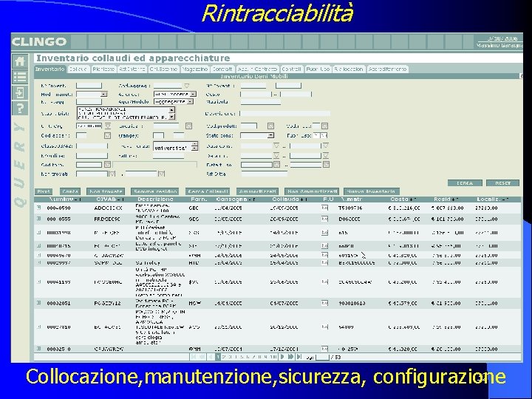The image size is (532, 399).
Task: Click the N° Invent. input field
Action: 89,86
